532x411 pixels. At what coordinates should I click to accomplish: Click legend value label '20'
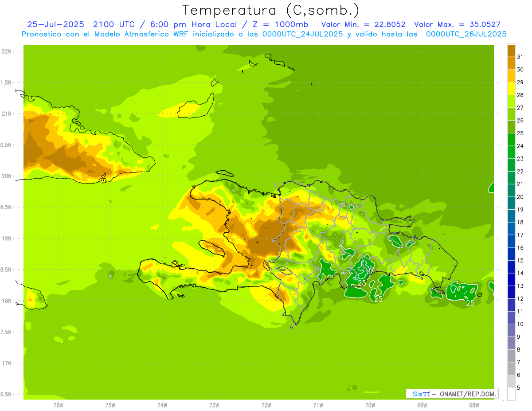click(520, 196)
